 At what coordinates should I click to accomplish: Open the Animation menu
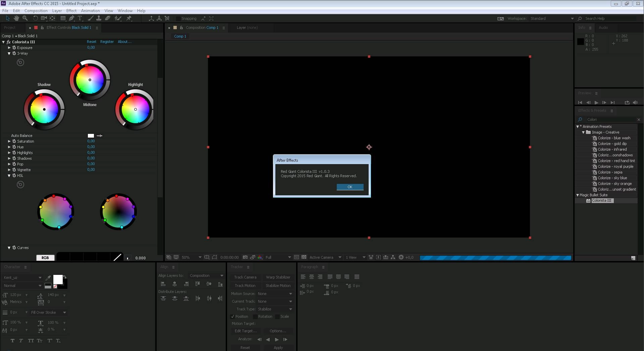click(x=90, y=10)
